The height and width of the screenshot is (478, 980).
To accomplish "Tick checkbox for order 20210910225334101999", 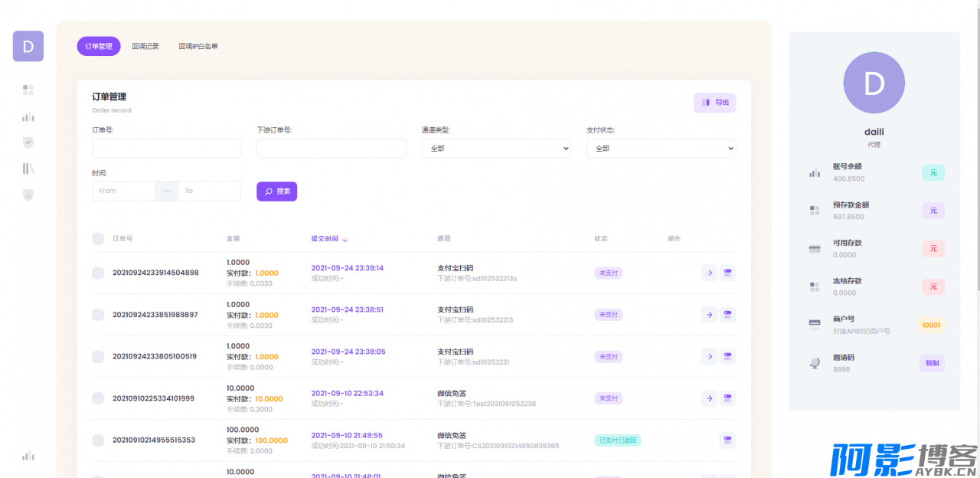I will [98, 398].
